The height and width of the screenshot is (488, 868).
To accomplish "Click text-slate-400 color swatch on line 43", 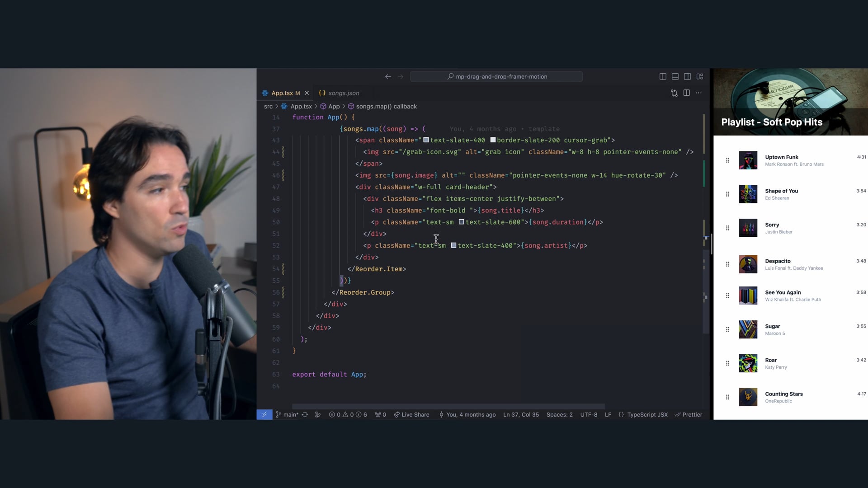I will coord(426,140).
